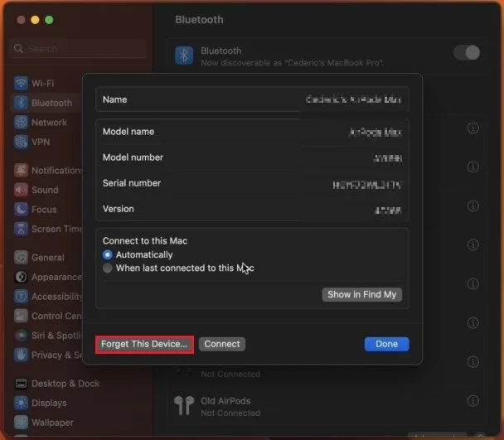Click the Connect button
This screenshot has height=440, width=504.
[222, 344]
